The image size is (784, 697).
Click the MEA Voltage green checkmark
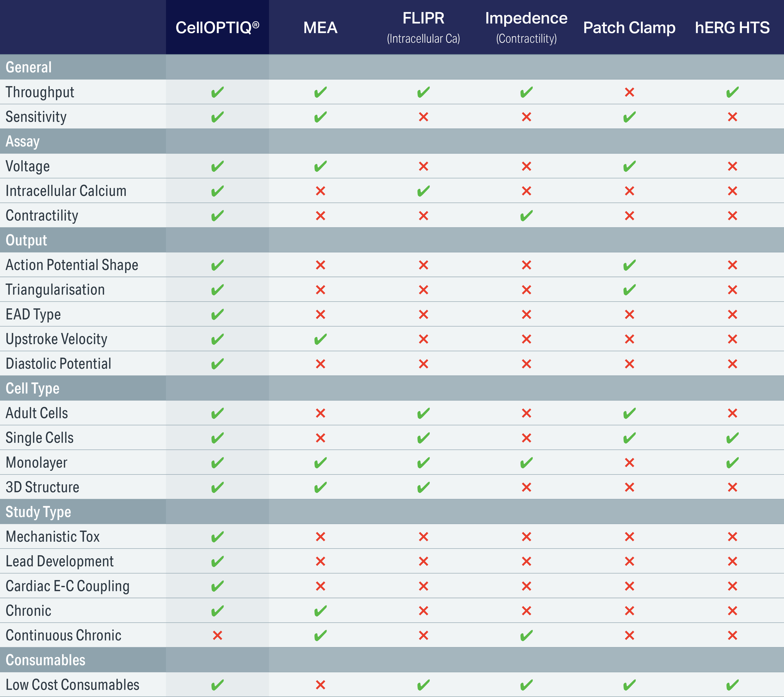coord(321,166)
